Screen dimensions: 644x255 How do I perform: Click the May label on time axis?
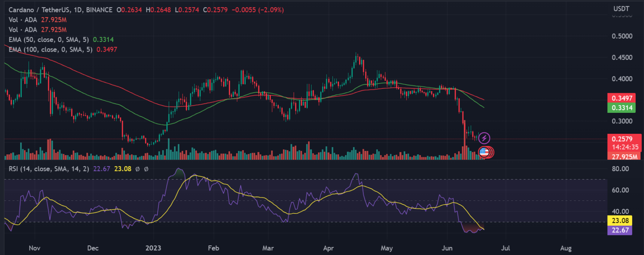(x=387, y=248)
